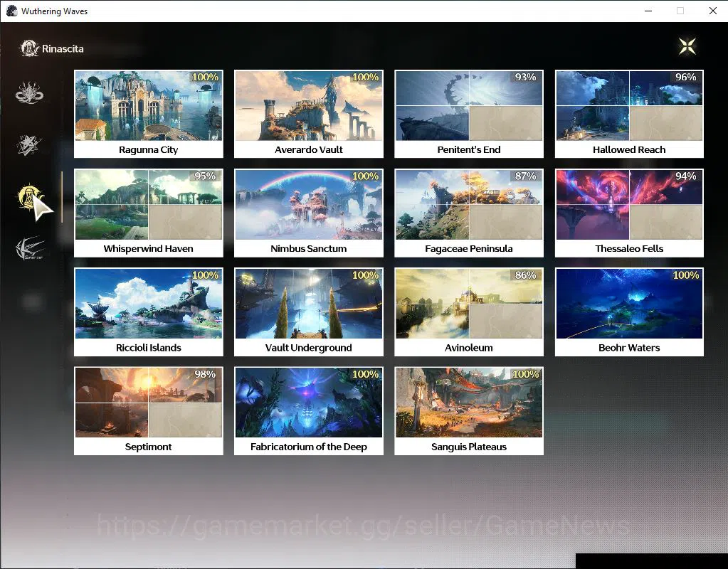The width and height of the screenshot is (728, 569).
Task: Click the Whisperwind Haven label
Action: click(149, 248)
